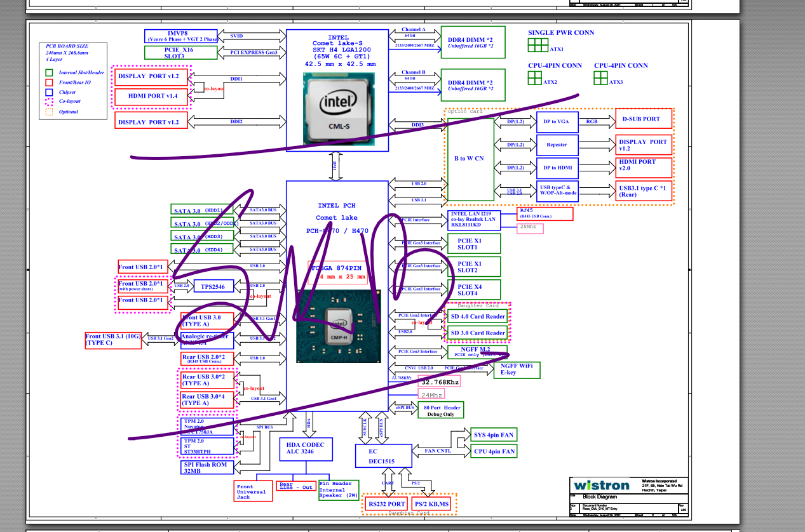Select the RS232 PORT box
The height and width of the screenshot is (532, 805).
point(386,504)
